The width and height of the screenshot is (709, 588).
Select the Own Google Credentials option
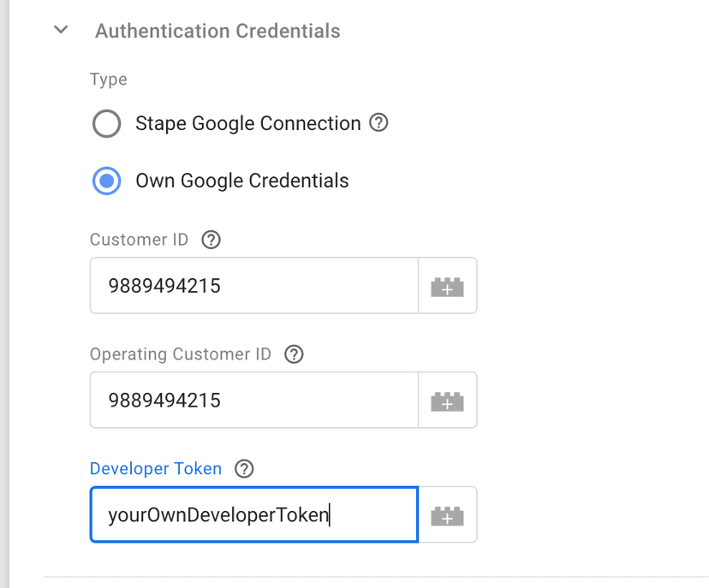[106, 181]
